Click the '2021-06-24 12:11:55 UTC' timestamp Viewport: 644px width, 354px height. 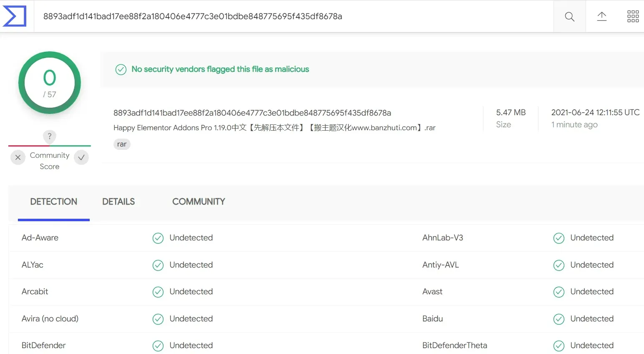pyautogui.click(x=595, y=112)
